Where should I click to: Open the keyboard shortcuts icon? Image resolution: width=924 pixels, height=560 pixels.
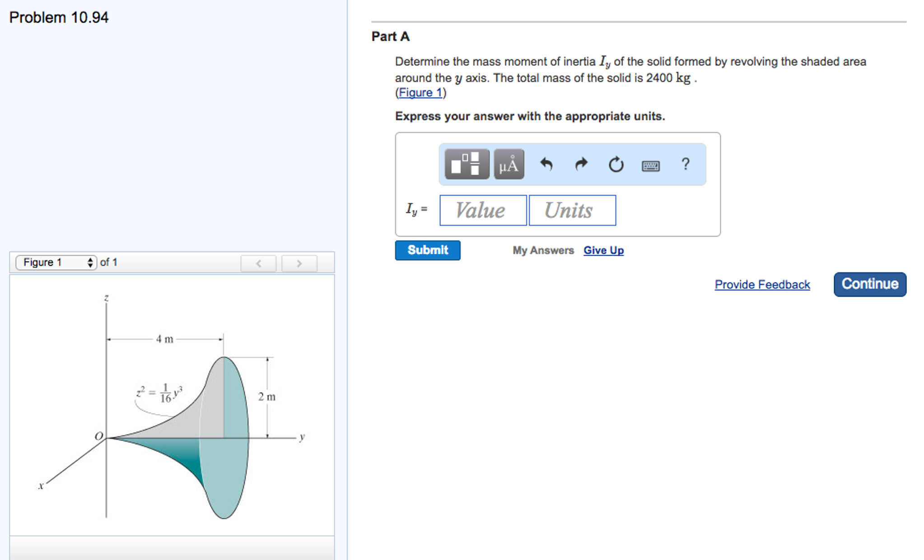(x=651, y=166)
